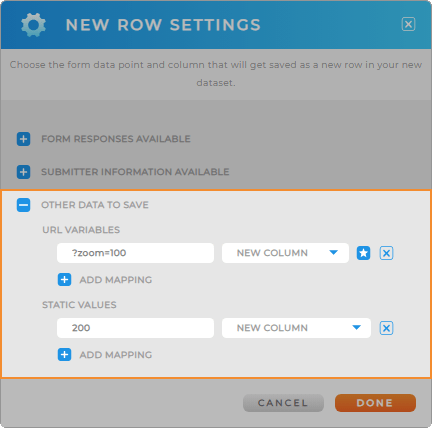
Task: Click the star icon beside ?zoom=100
Action: pyautogui.click(x=363, y=253)
